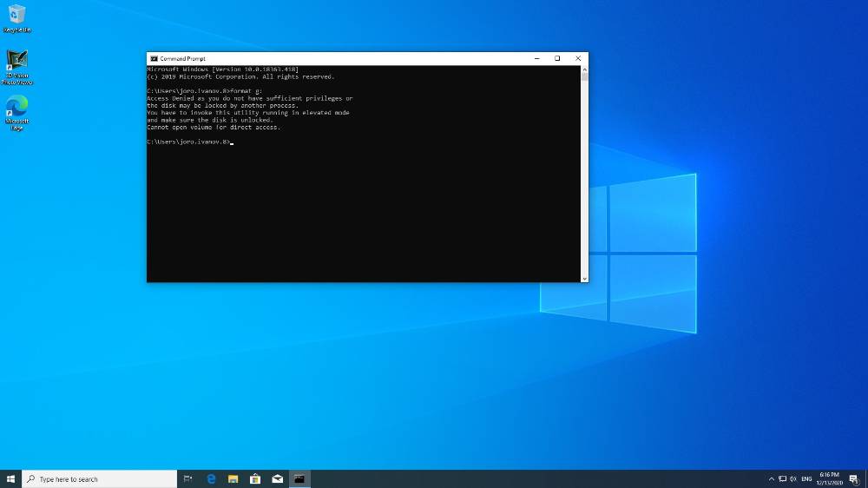The height and width of the screenshot is (488, 868).
Task: Select the Microsoft Edge desktop shortcut
Action: 17,113
